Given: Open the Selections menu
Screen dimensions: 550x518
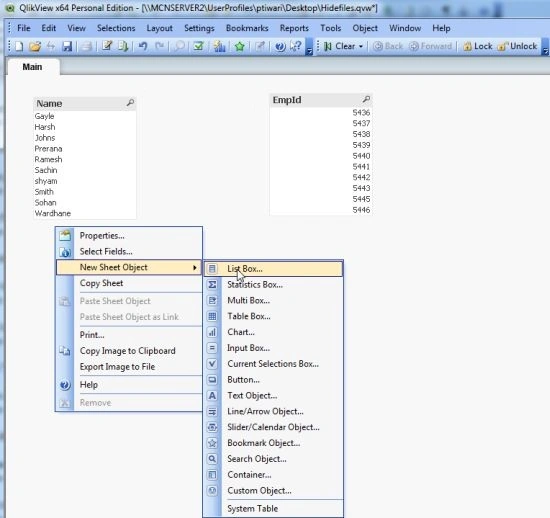Looking at the screenshot, I should click(x=116, y=28).
